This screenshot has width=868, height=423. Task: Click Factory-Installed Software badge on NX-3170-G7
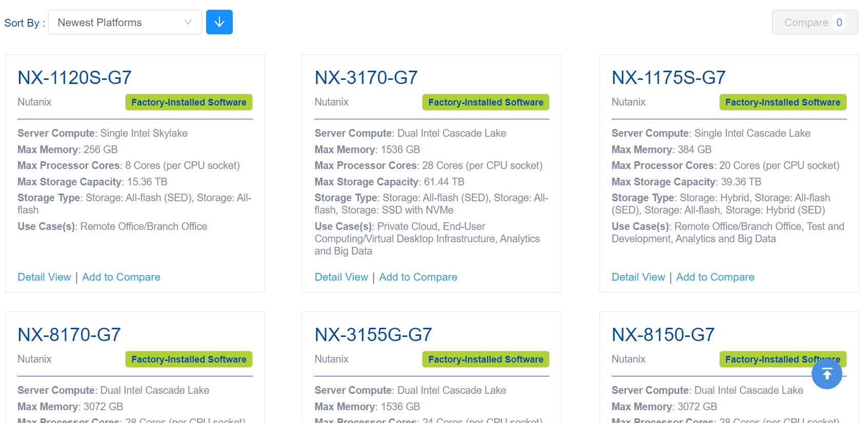coord(486,102)
